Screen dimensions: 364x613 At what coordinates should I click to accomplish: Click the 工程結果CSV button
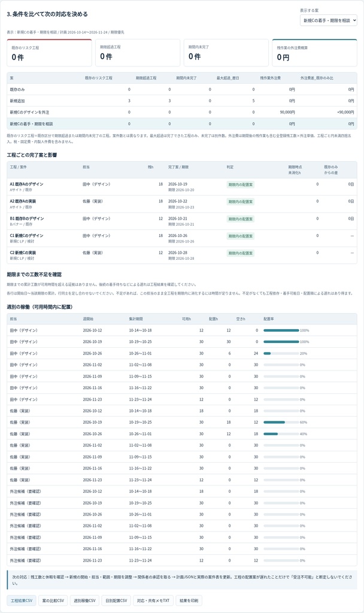pyautogui.click(x=21, y=600)
